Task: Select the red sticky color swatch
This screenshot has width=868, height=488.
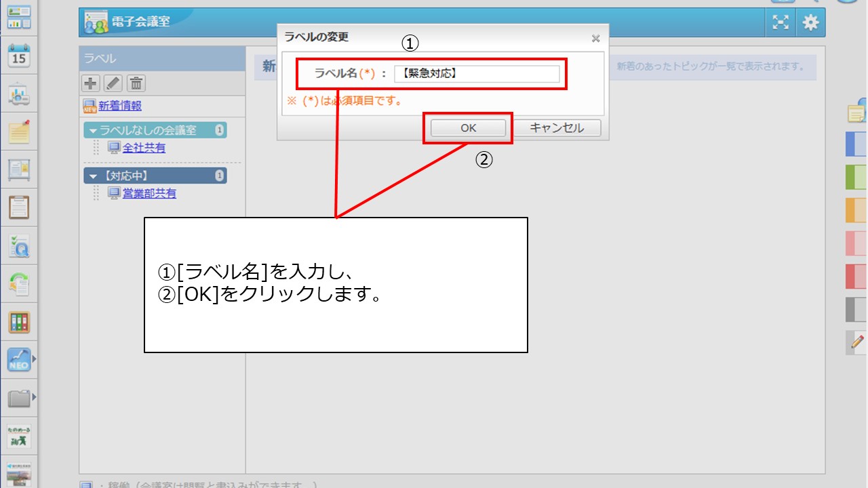Action: pyautogui.click(x=856, y=277)
